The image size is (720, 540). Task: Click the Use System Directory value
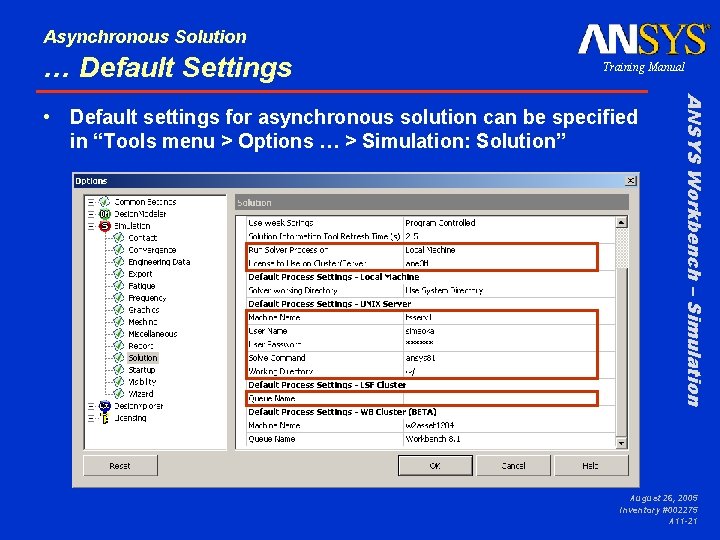coord(509,290)
